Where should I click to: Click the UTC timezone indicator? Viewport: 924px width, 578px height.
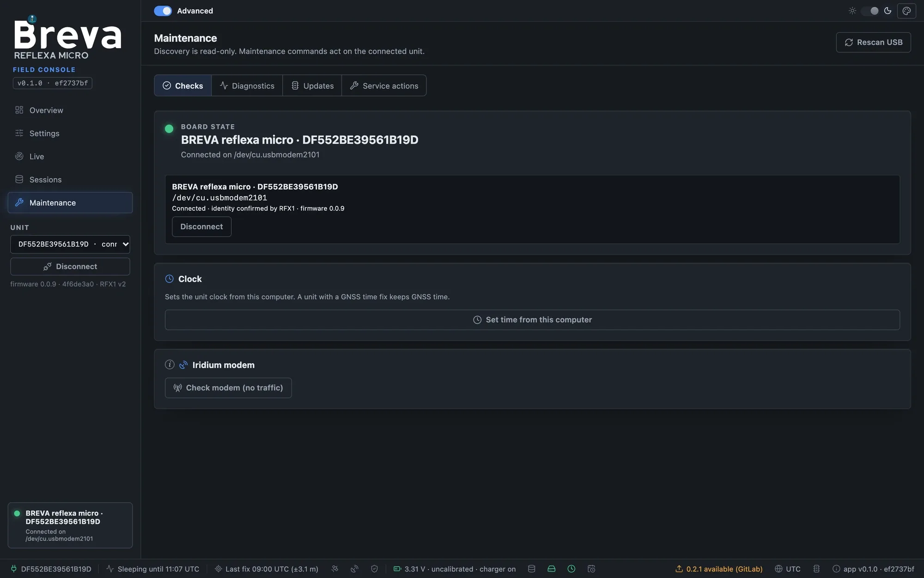(788, 569)
